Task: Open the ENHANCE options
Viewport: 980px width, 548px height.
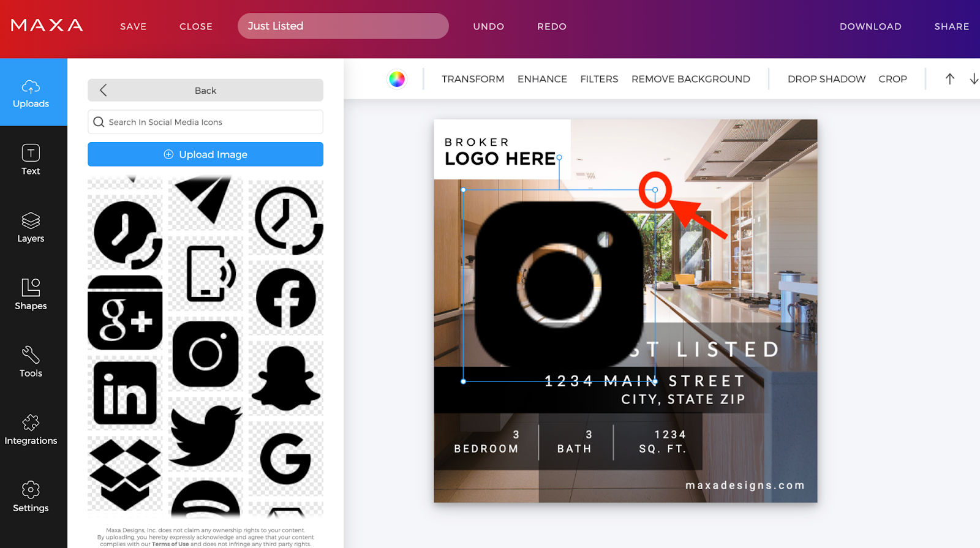Action: (x=542, y=79)
